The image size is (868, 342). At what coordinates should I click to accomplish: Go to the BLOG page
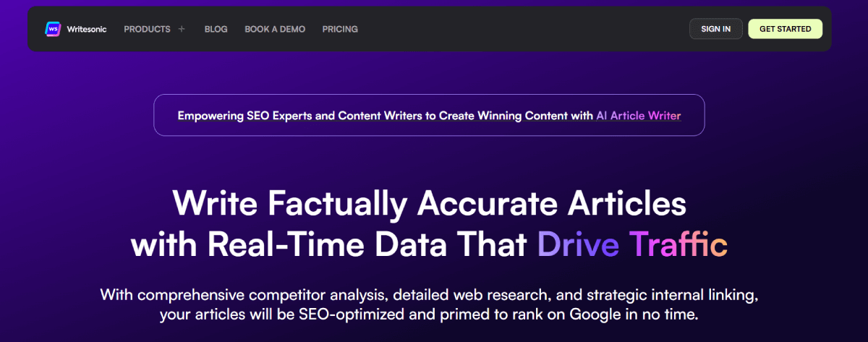coord(216,30)
